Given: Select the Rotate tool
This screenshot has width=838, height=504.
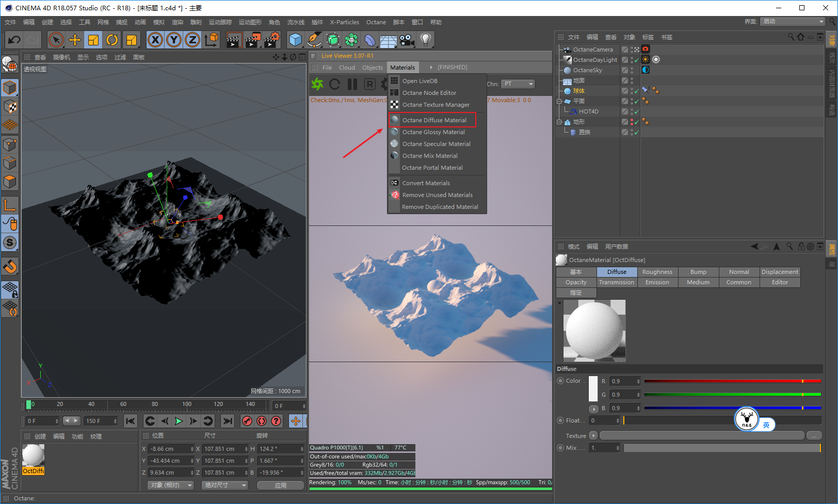Looking at the screenshot, I should [x=112, y=40].
